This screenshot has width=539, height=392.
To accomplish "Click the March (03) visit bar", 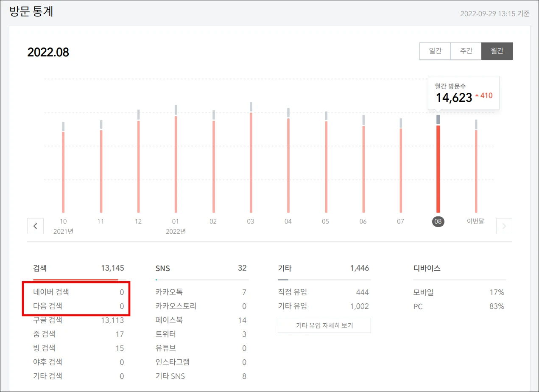I will pos(250,161).
